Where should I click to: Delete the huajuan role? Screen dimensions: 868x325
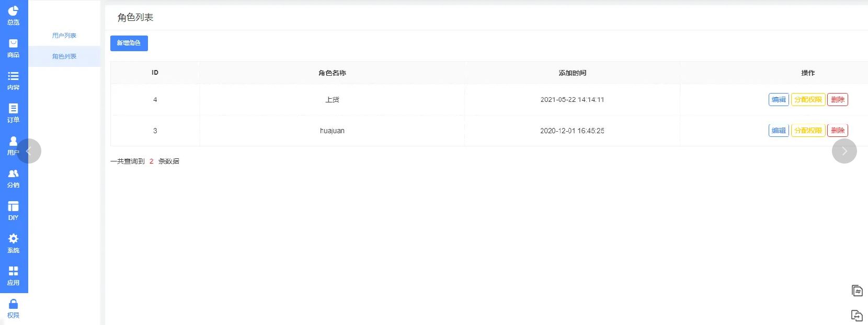coord(837,131)
